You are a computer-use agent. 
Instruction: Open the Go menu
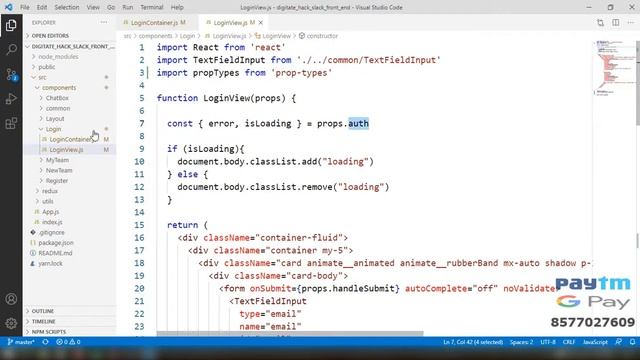point(111,7)
